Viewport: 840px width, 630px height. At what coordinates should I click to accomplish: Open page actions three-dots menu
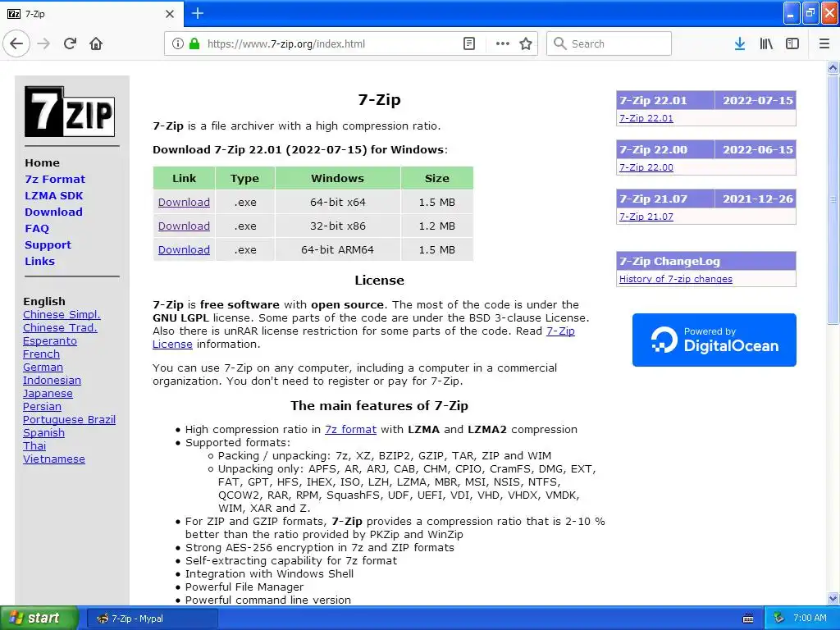503,44
